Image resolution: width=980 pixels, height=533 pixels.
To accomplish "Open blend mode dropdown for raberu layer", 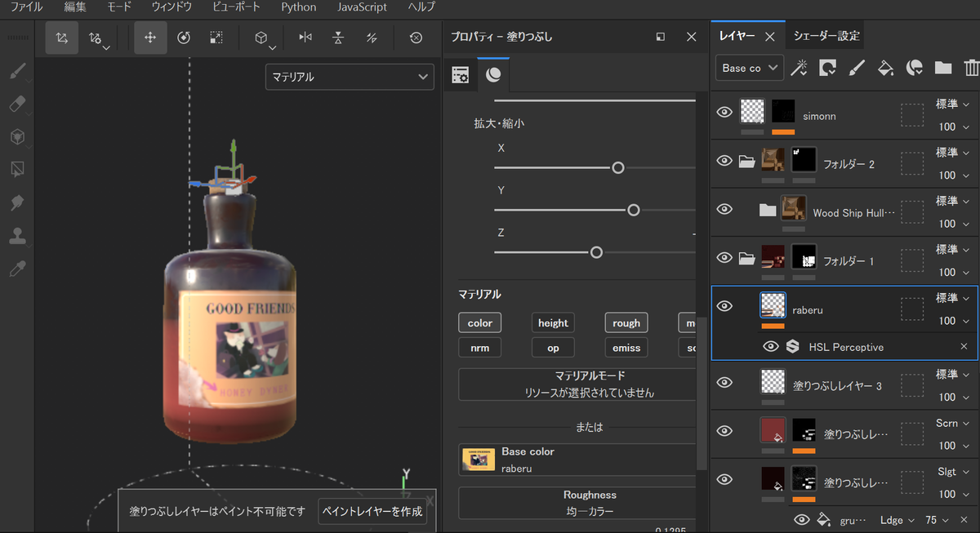I will pyautogui.click(x=953, y=298).
